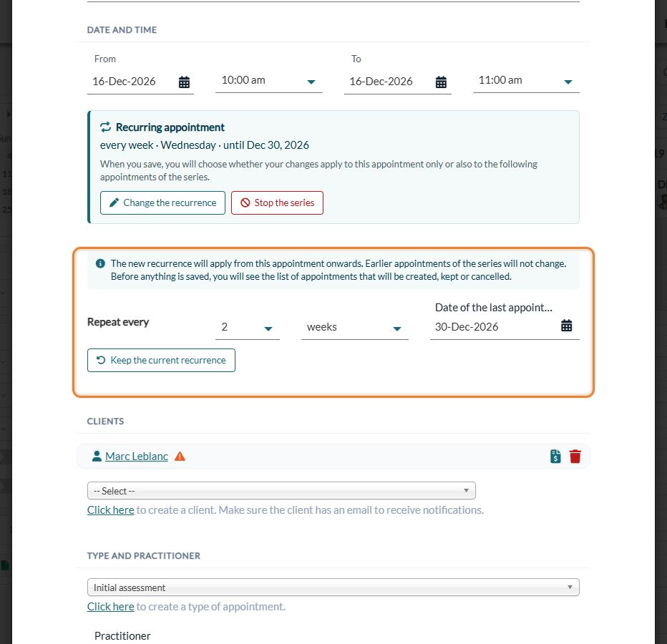Open calendar for date of last appointment
Viewport: 667px width, 644px height.
[x=566, y=326]
